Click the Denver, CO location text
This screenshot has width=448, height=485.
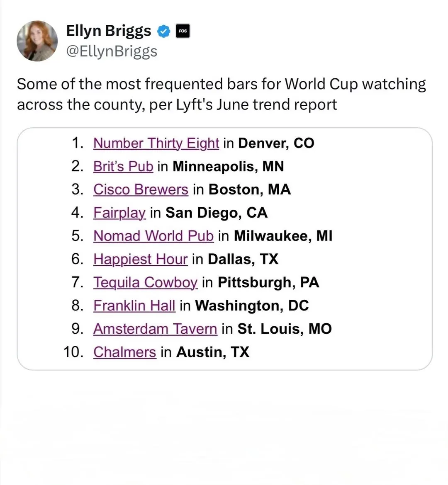tap(276, 143)
